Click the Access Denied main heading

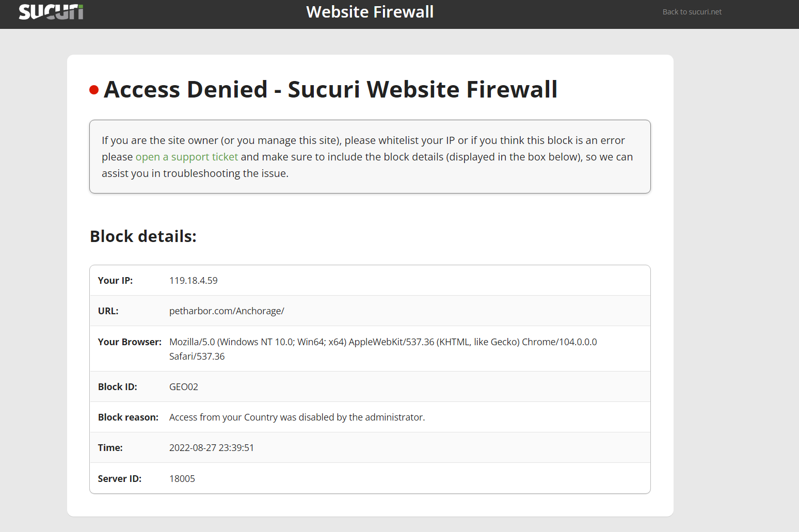(330, 89)
